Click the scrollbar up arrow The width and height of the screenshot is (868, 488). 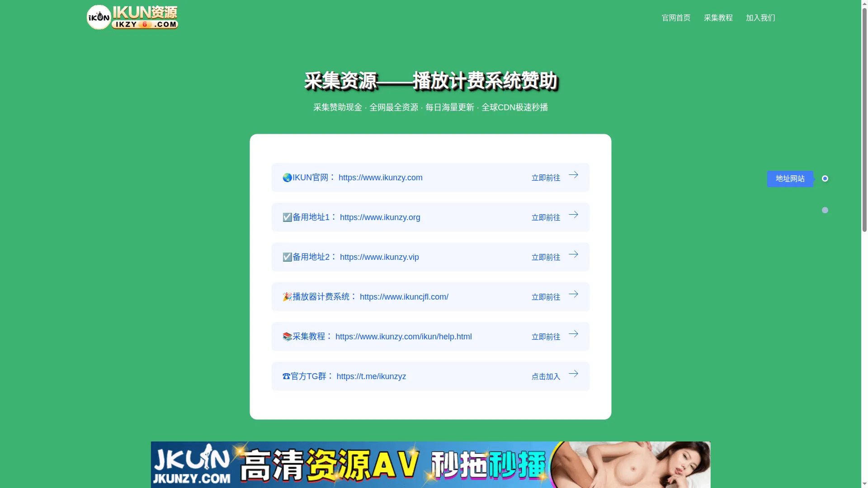pos(864,3)
